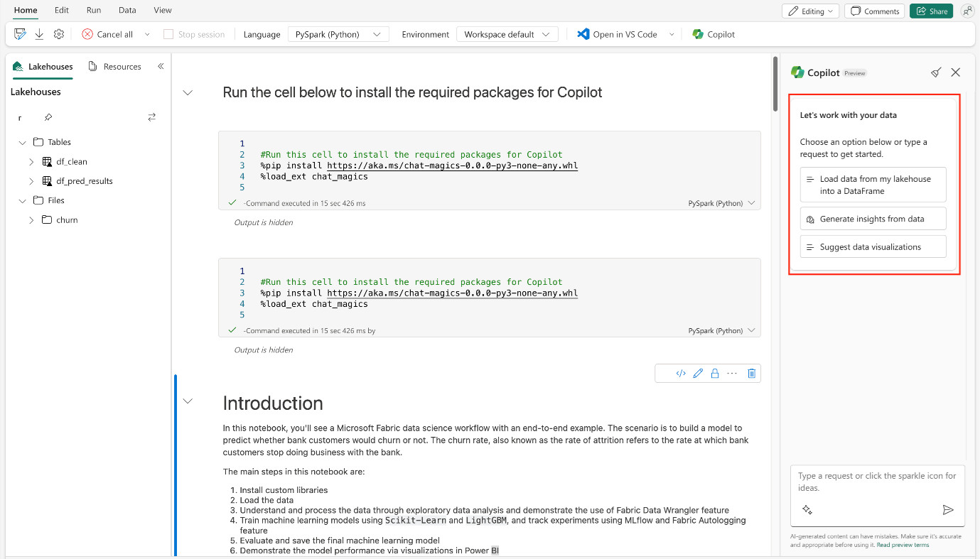Click the convert to code cell icon
This screenshot has width=980, height=559.
(681, 373)
